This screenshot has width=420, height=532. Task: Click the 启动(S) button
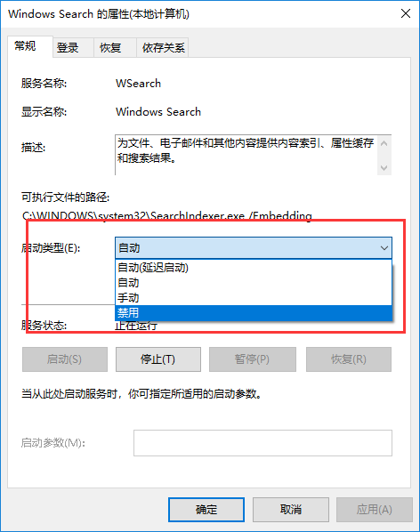[x=65, y=359]
